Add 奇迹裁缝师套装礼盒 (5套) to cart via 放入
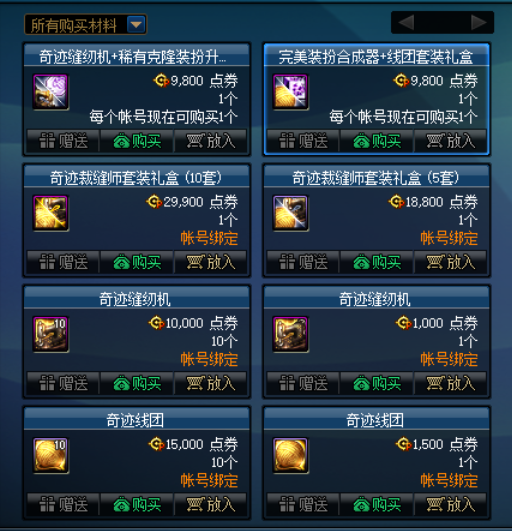The width and height of the screenshot is (512, 531). click(451, 262)
